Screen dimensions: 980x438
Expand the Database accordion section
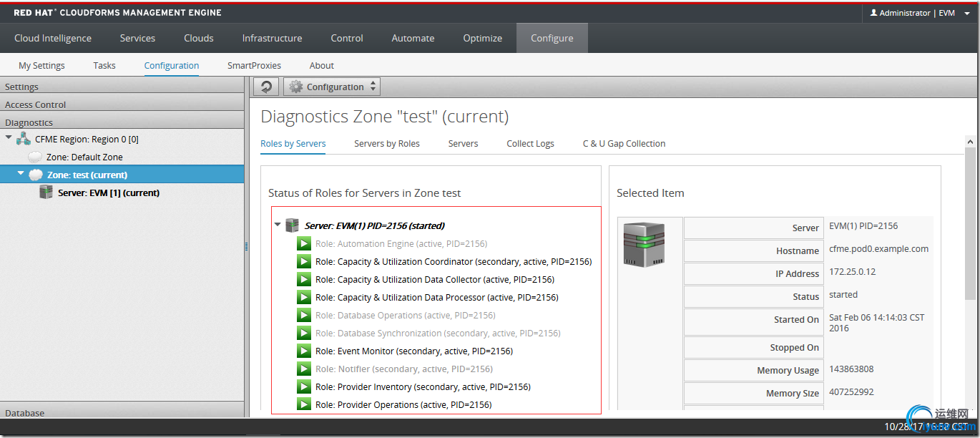(122, 412)
